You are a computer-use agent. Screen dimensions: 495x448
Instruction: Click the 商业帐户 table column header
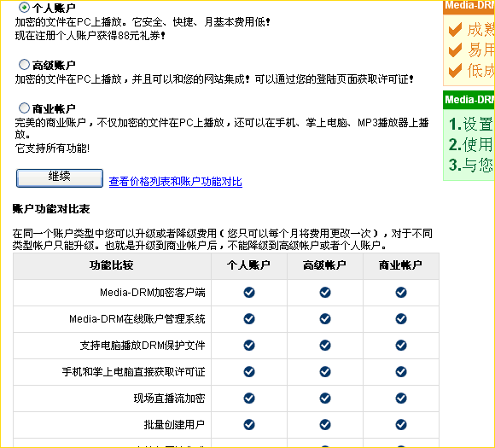[x=401, y=266]
